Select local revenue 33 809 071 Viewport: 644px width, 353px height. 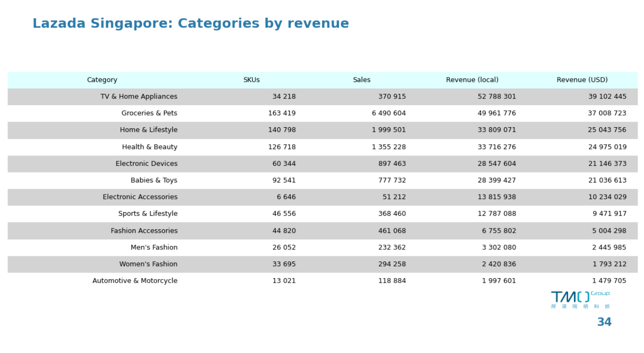pos(497,130)
